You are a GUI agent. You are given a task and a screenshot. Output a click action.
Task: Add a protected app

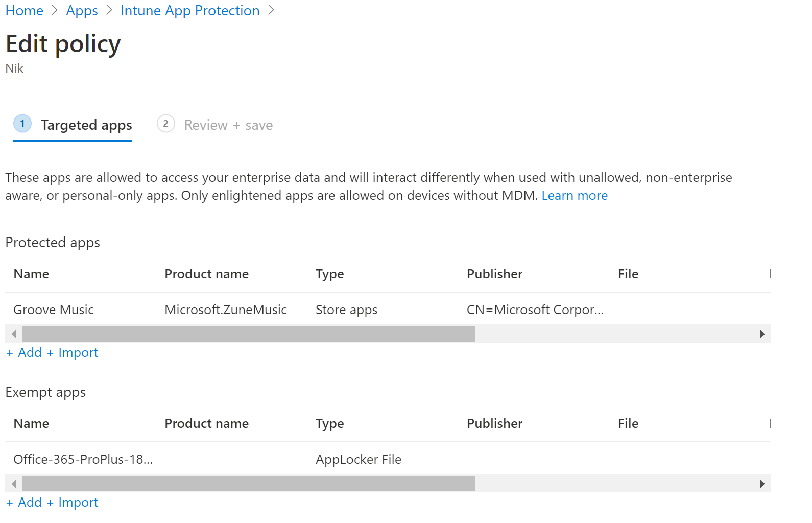click(x=25, y=353)
